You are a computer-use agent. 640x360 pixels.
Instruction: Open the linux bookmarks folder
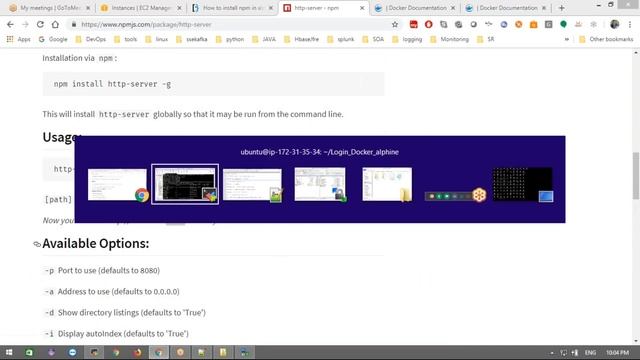157,39
